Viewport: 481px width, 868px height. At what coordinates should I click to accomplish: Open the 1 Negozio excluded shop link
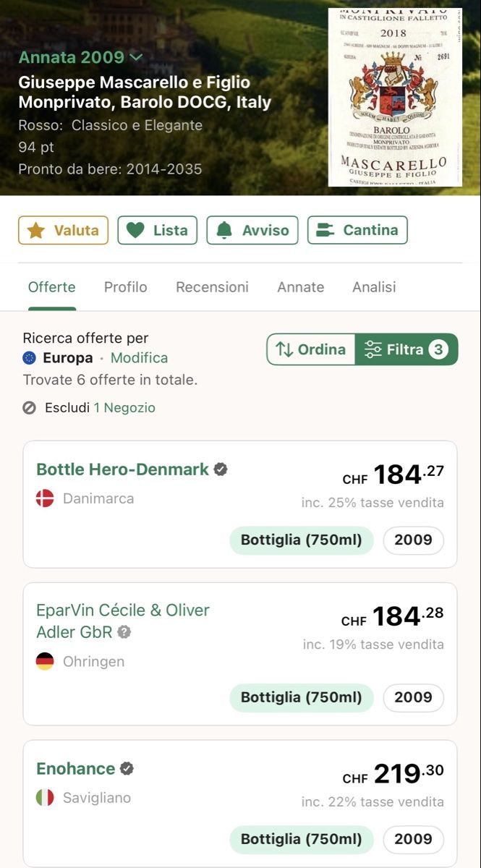pos(124,408)
